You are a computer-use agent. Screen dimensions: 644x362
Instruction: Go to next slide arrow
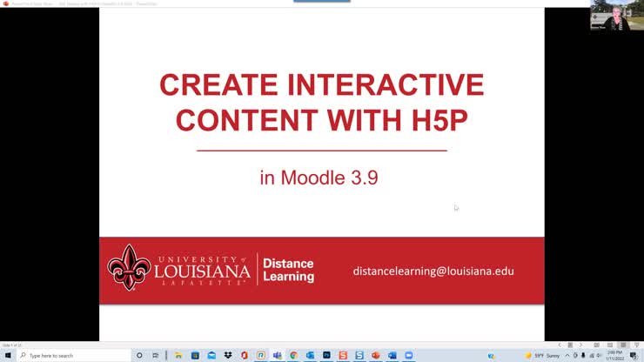(x=580, y=345)
